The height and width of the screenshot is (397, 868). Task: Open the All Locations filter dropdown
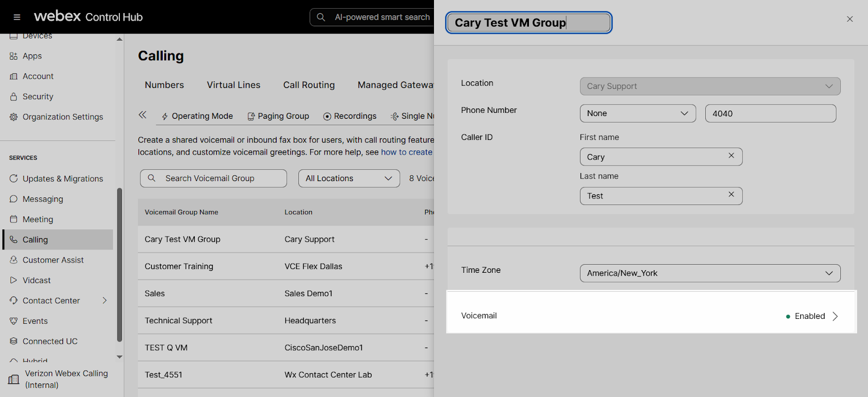tap(349, 178)
